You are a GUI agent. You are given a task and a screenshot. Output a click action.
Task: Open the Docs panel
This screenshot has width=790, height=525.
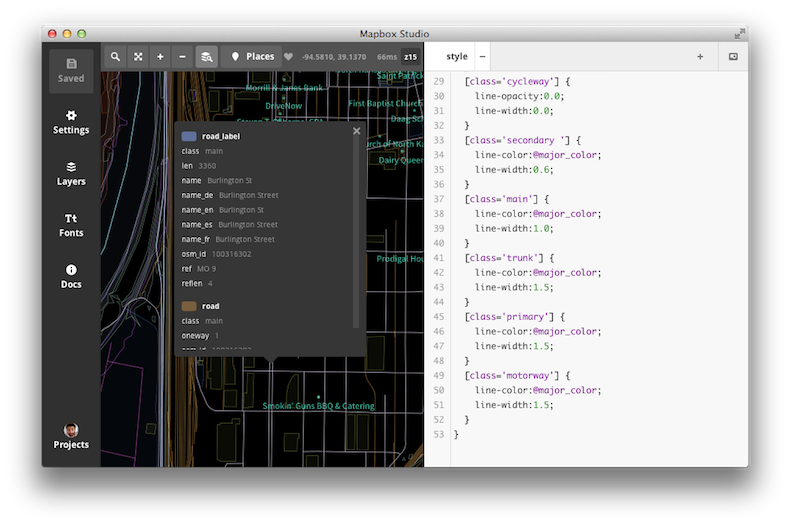tap(71, 277)
